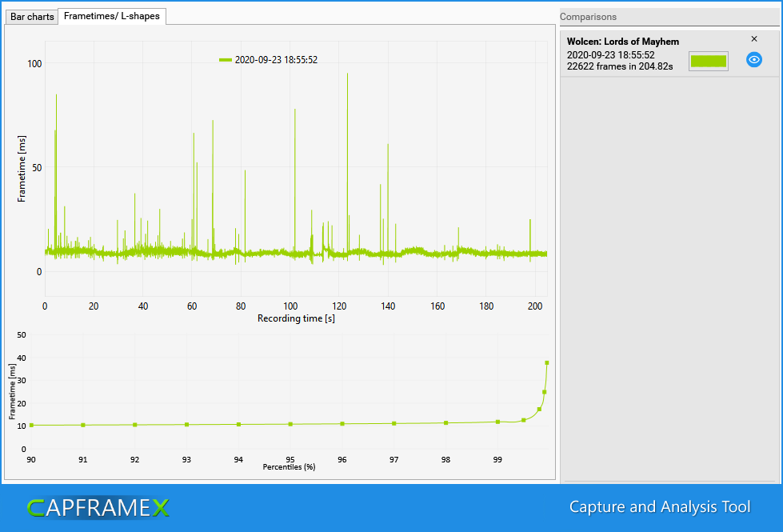The image size is (783, 532).
Task: Click the 99 percentile marker on the L-shape curve
Action: pyautogui.click(x=497, y=422)
